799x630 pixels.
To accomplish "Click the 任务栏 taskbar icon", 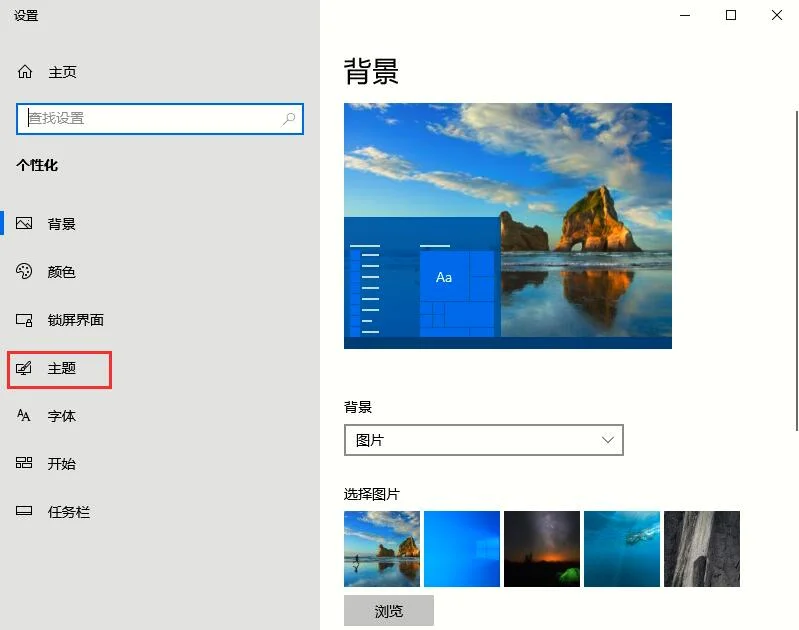I will (x=24, y=511).
